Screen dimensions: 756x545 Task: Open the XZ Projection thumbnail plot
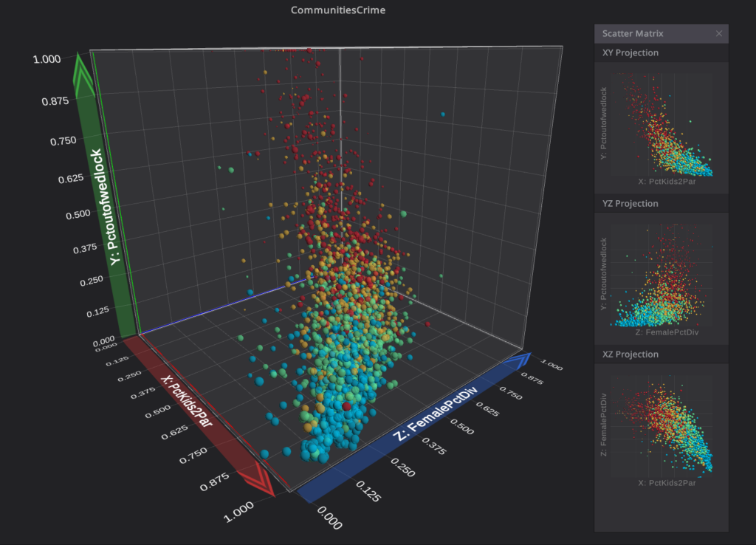661,425
